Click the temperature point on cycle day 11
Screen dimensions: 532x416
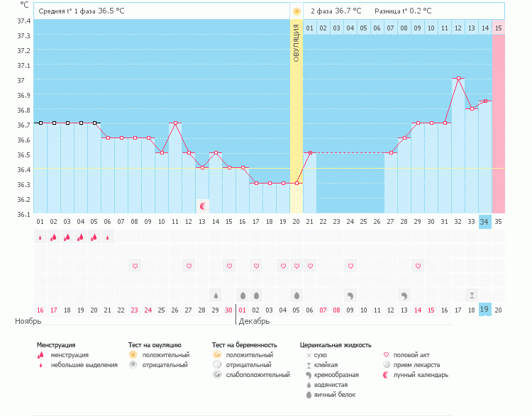(x=175, y=123)
